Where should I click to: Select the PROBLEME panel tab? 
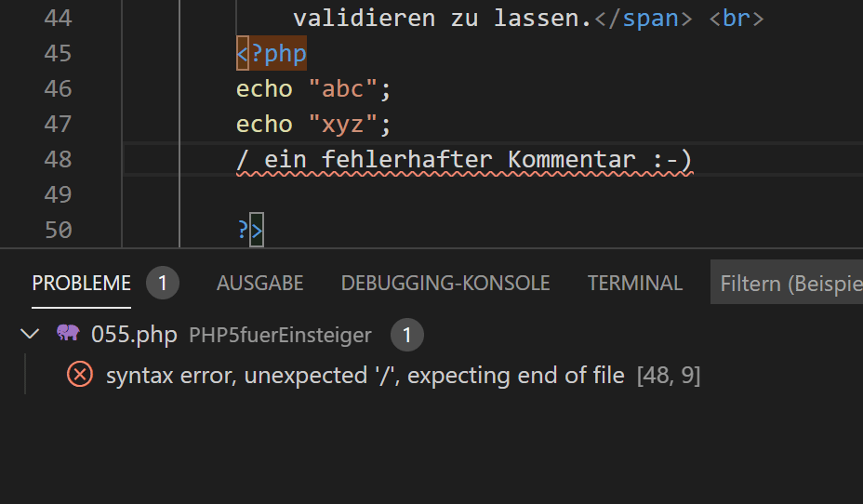(82, 283)
